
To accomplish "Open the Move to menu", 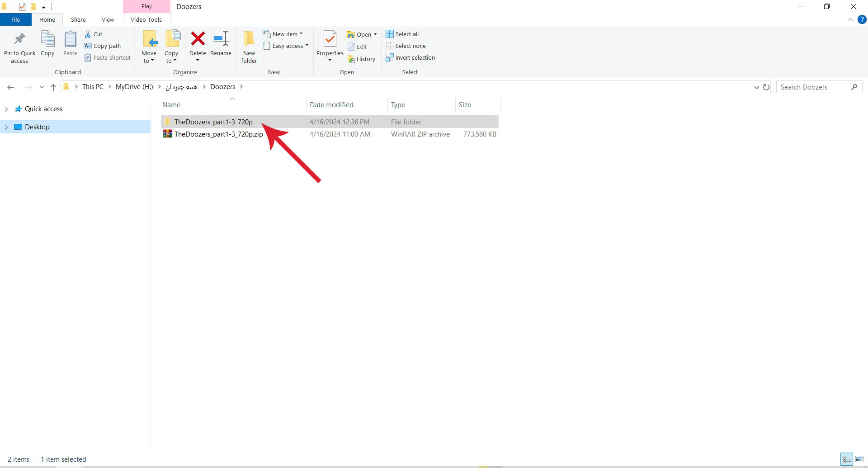I will 149,47.
